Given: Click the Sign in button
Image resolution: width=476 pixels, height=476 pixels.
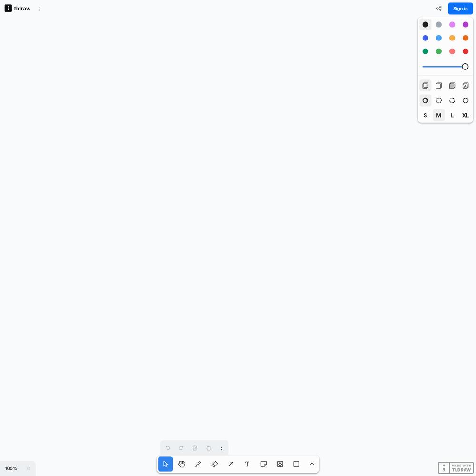Looking at the screenshot, I should [460, 9].
